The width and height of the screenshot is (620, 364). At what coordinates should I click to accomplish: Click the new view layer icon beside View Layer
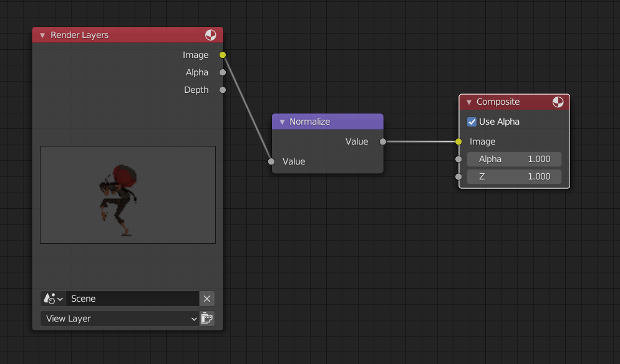206,318
